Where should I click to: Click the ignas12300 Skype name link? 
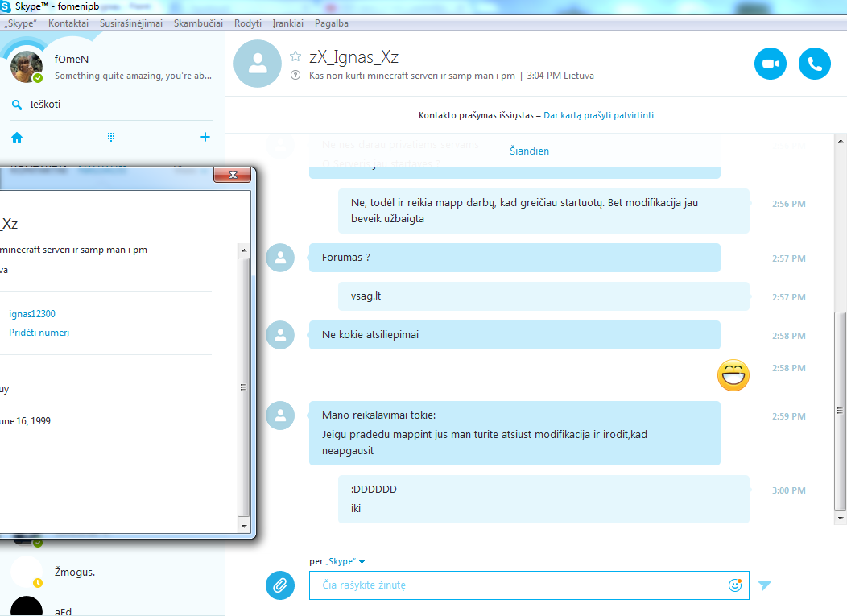32,314
